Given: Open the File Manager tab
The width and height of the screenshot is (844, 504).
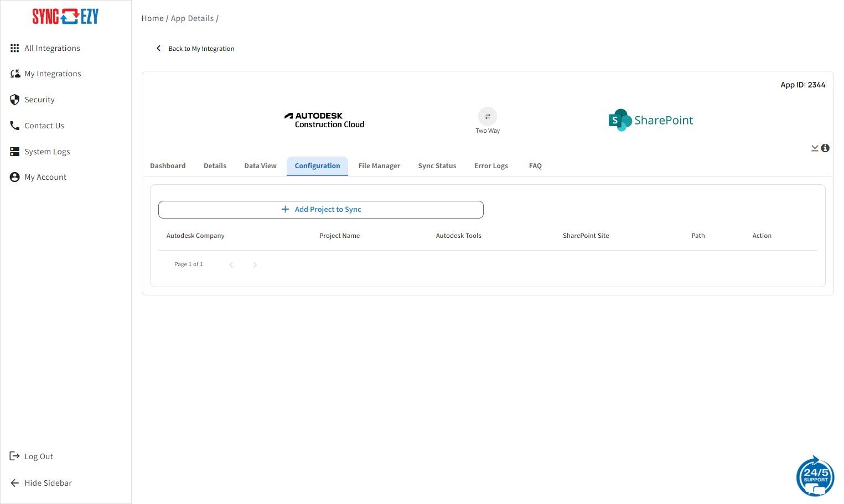Looking at the screenshot, I should [379, 166].
